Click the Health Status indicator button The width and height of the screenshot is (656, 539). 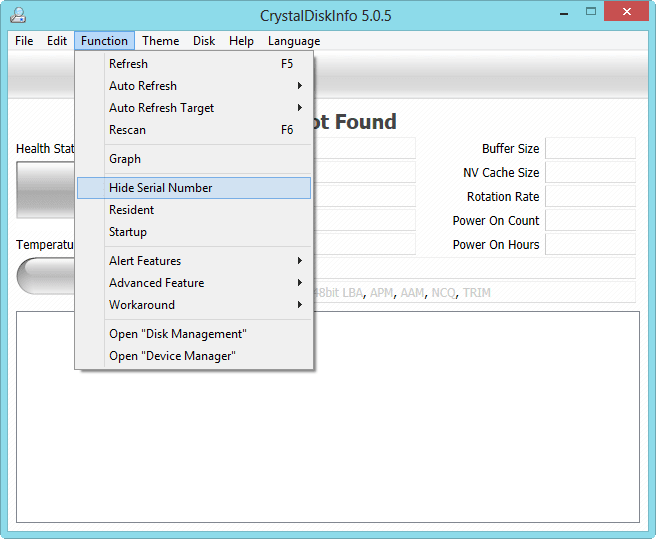(45, 190)
